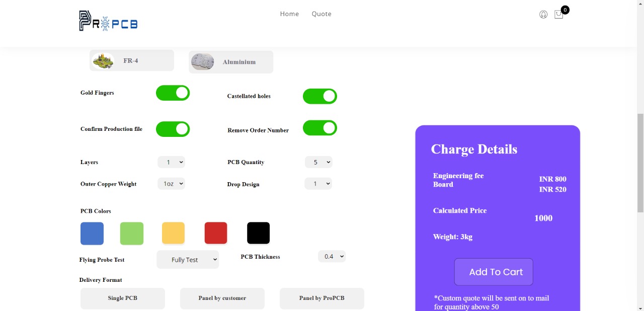This screenshot has height=311, width=644.
Task: Open the PCB Thickness dropdown
Action: [332, 256]
